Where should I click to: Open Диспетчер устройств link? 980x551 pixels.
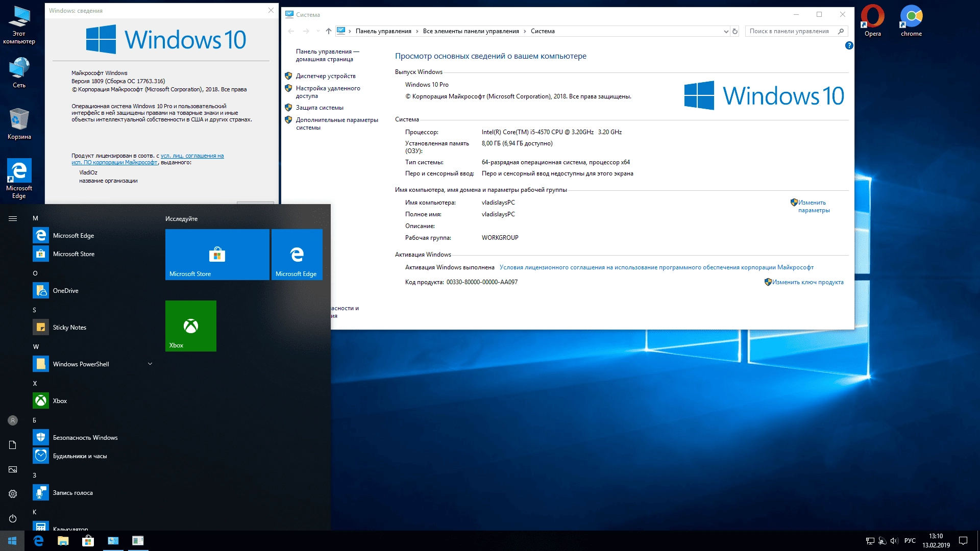pyautogui.click(x=326, y=76)
